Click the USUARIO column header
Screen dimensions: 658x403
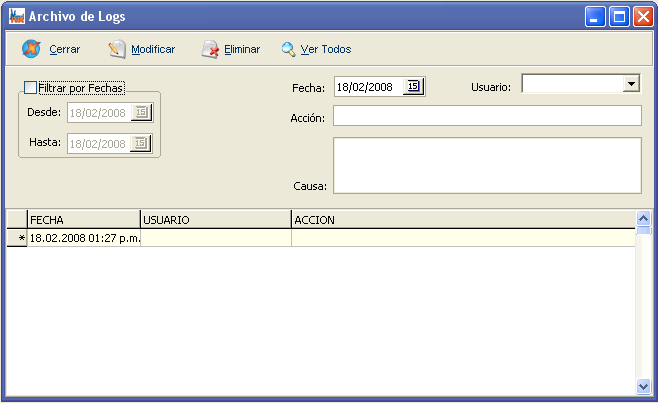(215, 219)
